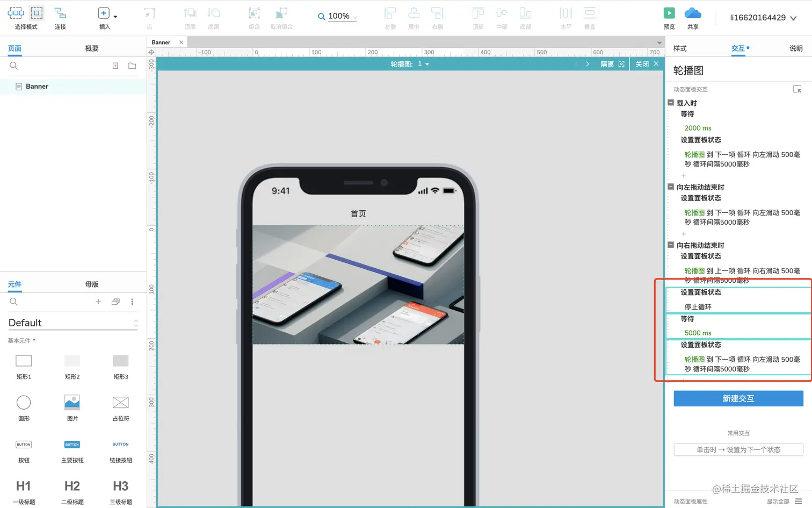Click the 2000 ms wait value
This screenshot has width=812, height=508.
pos(698,128)
